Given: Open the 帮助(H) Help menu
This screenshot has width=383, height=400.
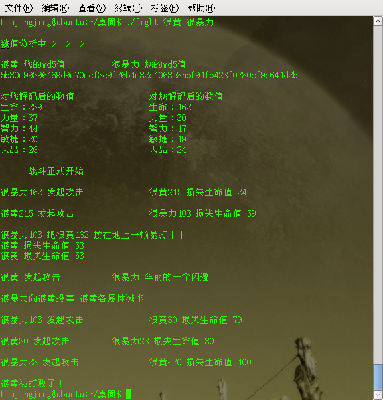Looking at the screenshot, I should (x=201, y=8).
